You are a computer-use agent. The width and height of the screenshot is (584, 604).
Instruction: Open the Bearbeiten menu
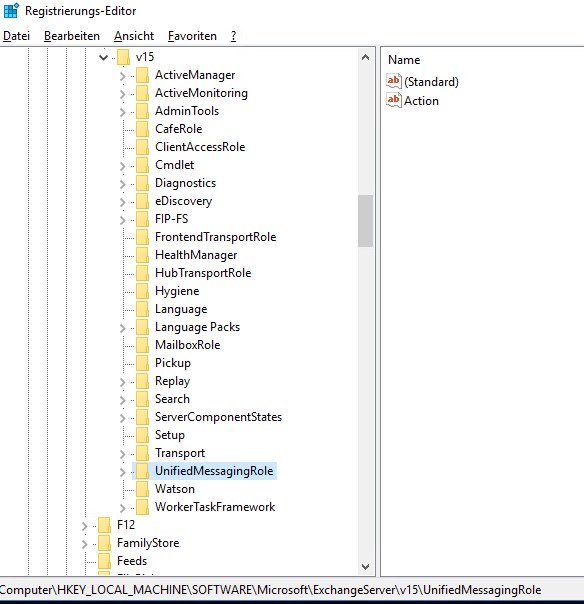pos(72,36)
